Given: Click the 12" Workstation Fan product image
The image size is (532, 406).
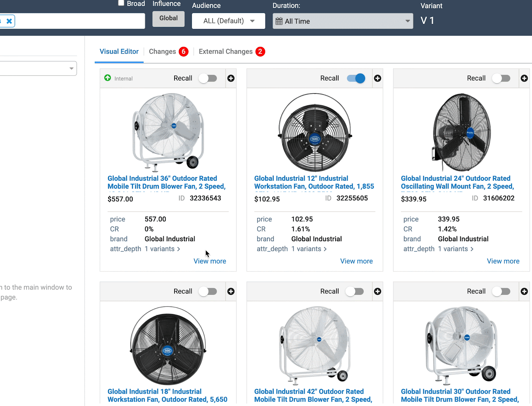Looking at the screenshot, I should (315, 132).
